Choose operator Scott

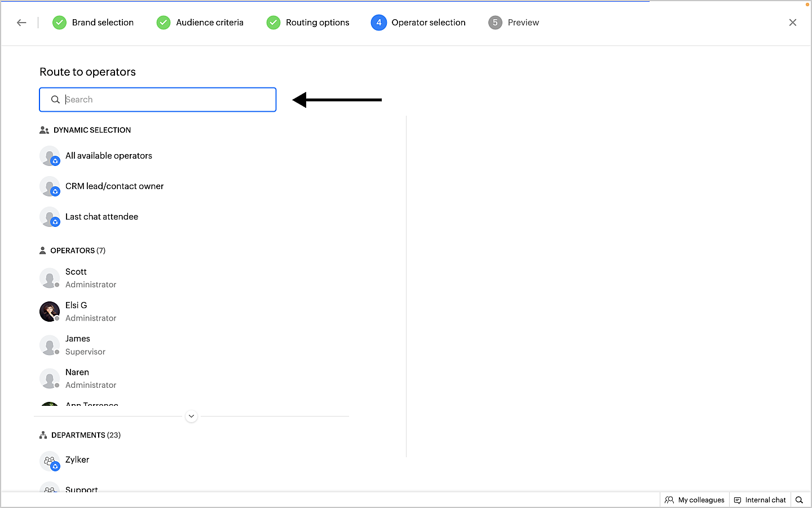click(x=76, y=272)
